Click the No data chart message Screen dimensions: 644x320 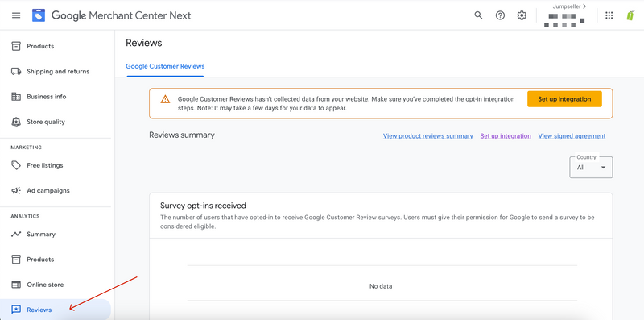[381, 286]
